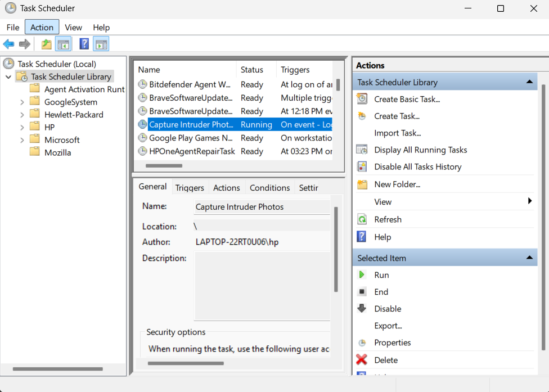This screenshot has width=549, height=392.
Task: Select the Google Play Games task row
Action: tap(191, 138)
